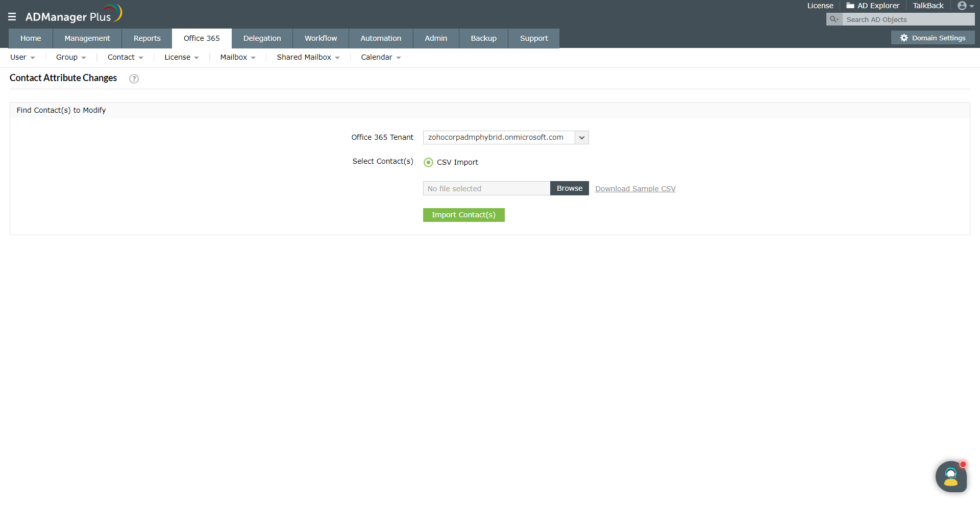This screenshot has height=506, width=980.
Task: Open Domain Settings
Action: (x=933, y=38)
